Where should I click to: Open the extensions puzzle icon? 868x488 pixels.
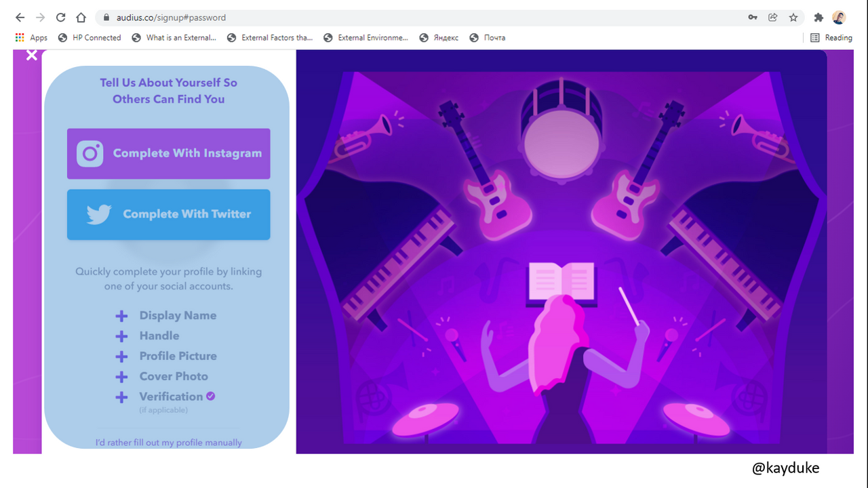click(x=818, y=18)
